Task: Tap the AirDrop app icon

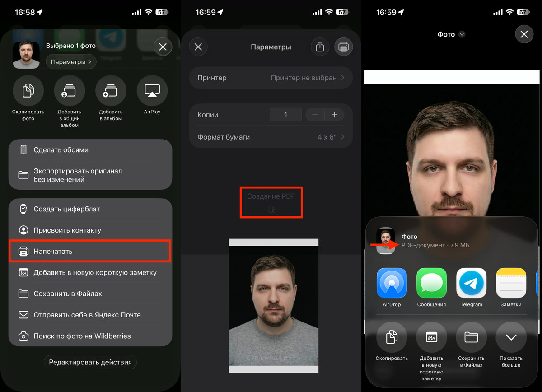Action: [392, 283]
